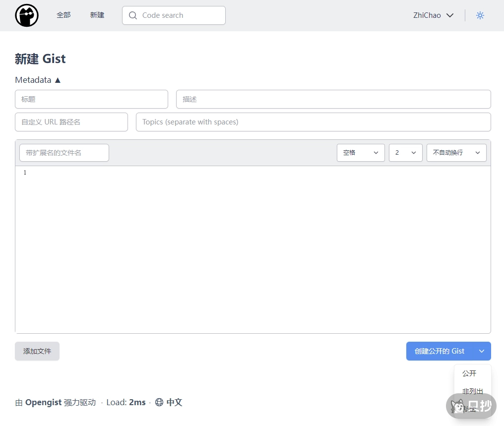The width and height of the screenshot is (504, 426).
Task: Toggle the light/dark theme sun icon
Action: (480, 15)
